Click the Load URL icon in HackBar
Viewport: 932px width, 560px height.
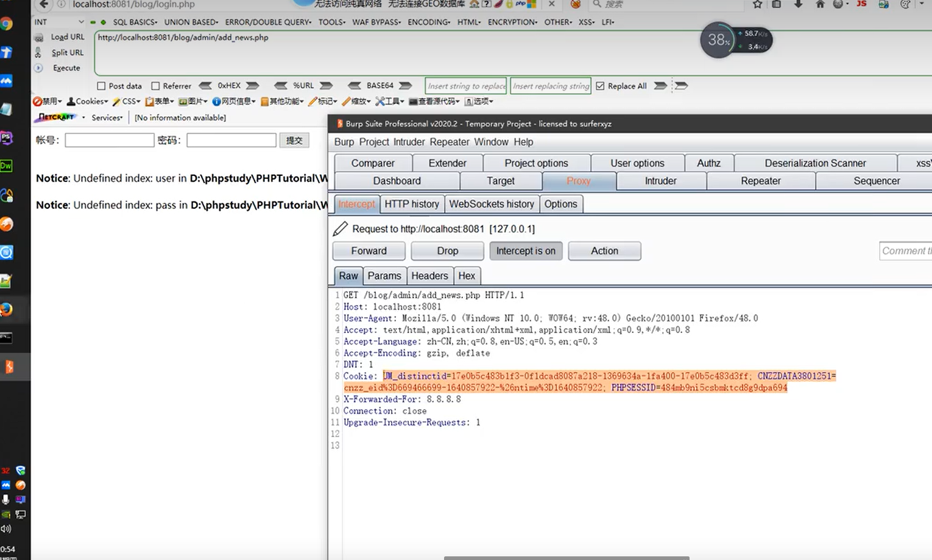(x=39, y=37)
